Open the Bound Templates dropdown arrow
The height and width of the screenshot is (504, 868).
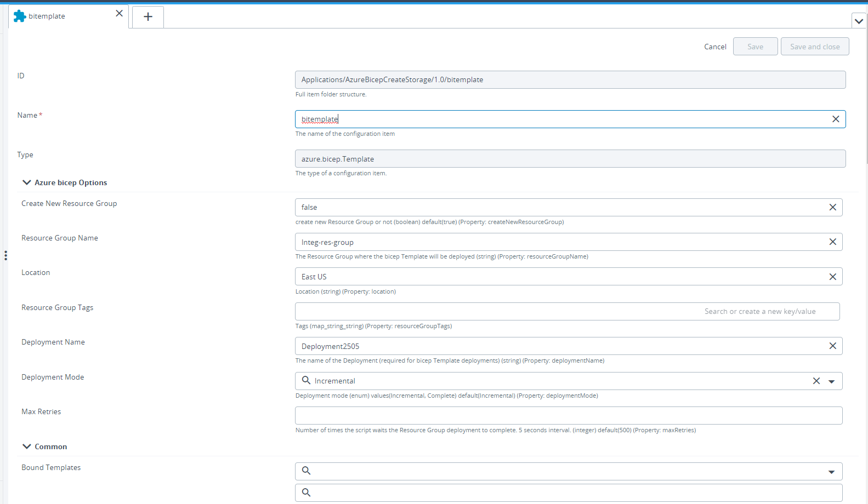(x=831, y=472)
